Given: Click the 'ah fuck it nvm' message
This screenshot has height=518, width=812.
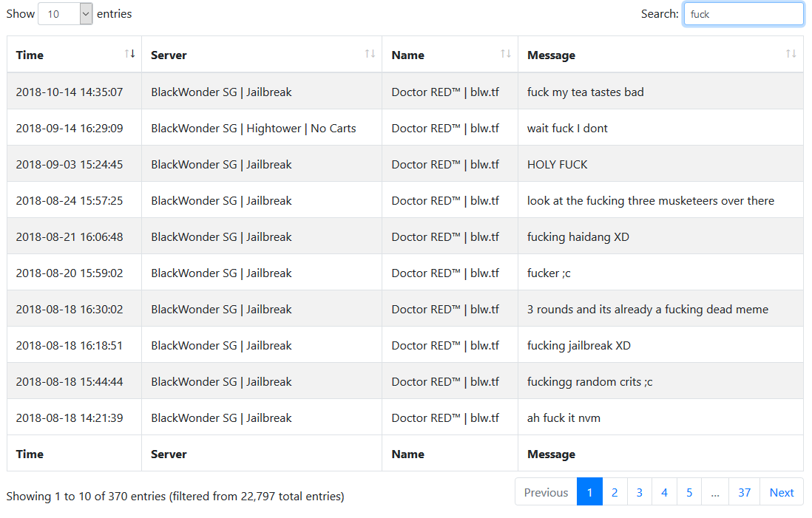Looking at the screenshot, I should [x=564, y=418].
